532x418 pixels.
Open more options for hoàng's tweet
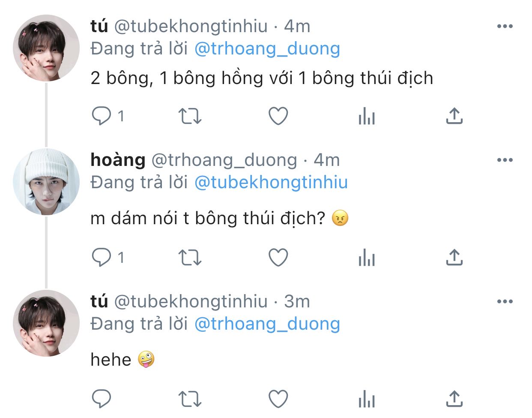(x=505, y=160)
